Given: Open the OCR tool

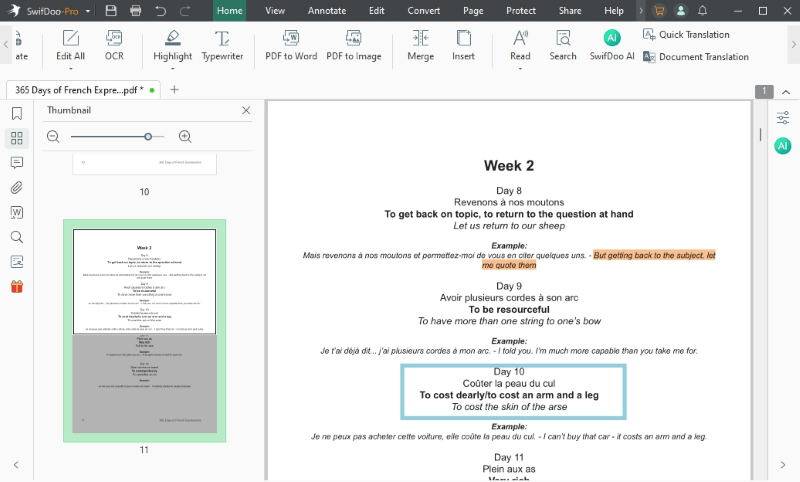Looking at the screenshot, I should 114,44.
